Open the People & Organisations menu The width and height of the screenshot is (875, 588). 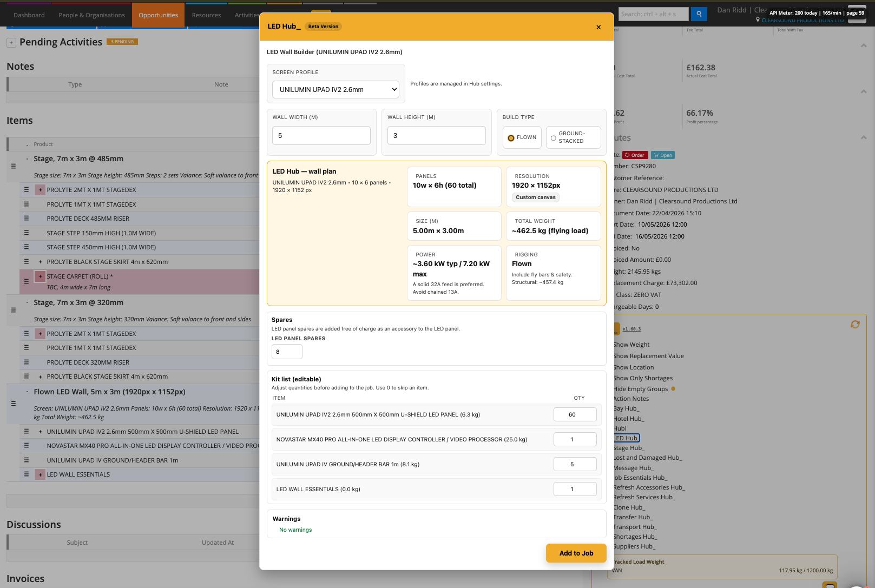click(x=91, y=15)
